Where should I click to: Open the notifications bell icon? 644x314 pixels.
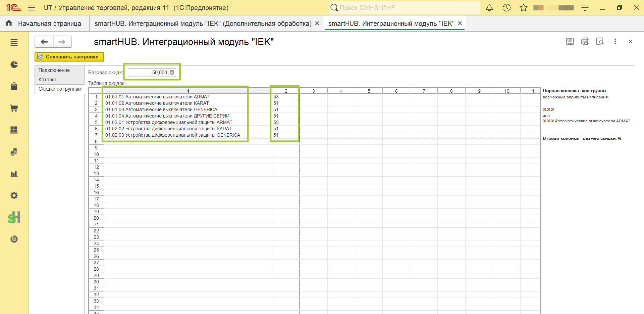(489, 8)
